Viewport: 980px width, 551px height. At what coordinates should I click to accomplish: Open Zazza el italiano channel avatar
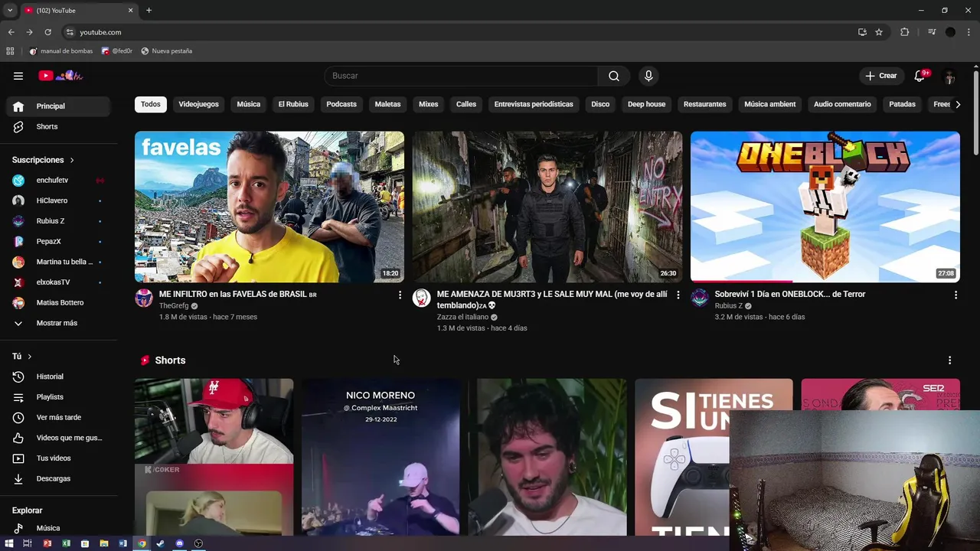422,298
